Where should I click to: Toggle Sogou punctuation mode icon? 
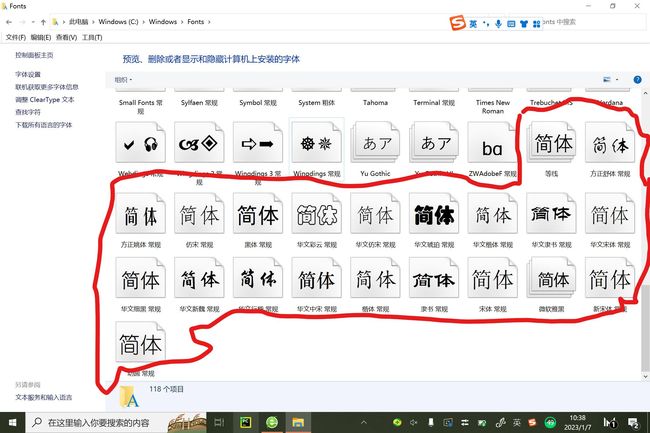[486, 24]
